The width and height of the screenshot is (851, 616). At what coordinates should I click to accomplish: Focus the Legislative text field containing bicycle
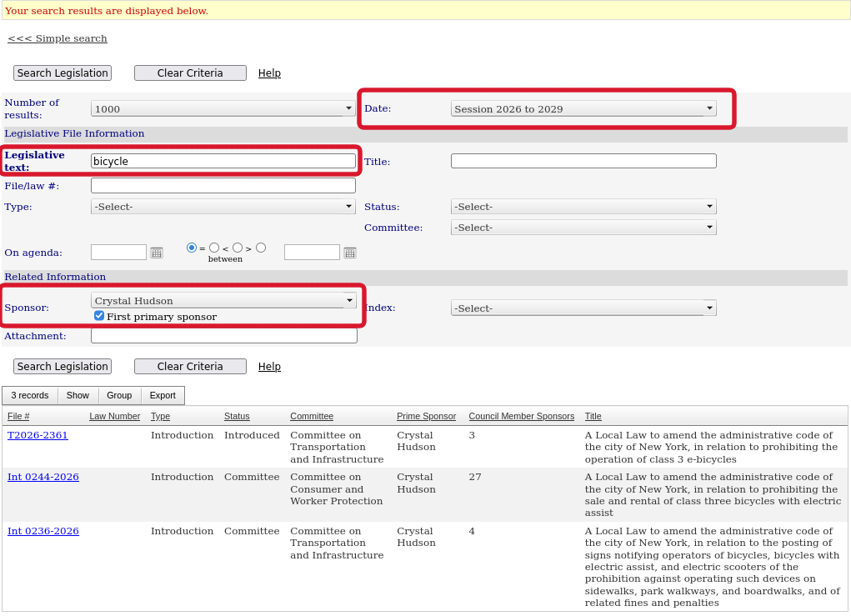(223, 161)
